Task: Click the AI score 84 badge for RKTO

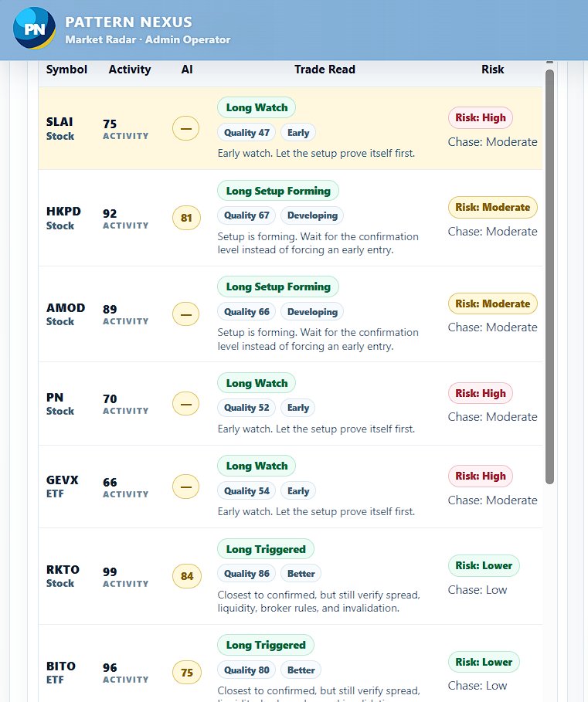Action: click(x=187, y=576)
